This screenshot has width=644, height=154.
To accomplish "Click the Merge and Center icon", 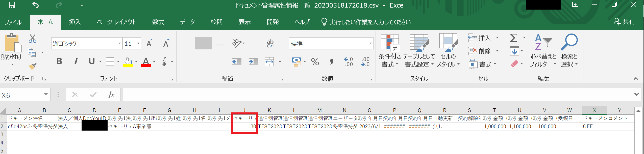I will pyautogui.click(x=269, y=62).
